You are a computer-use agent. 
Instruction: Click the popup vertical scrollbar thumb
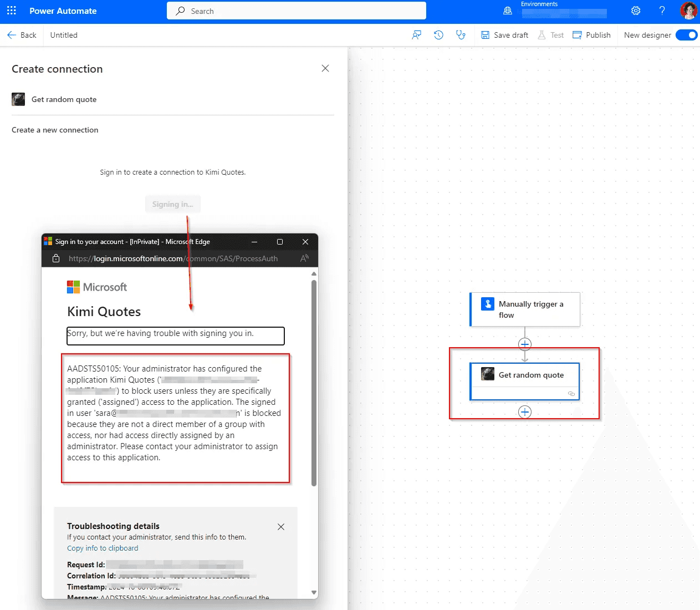tap(314, 383)
